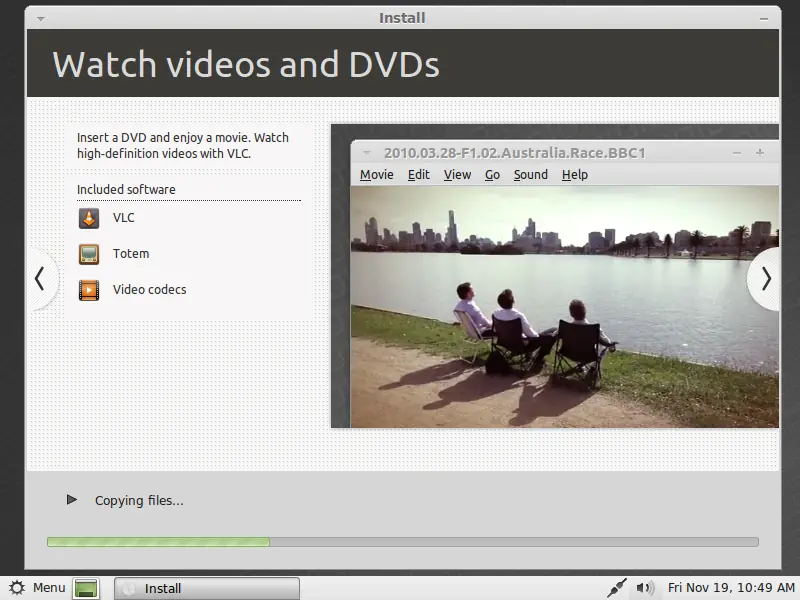Open the Go menu in the slideshow player

click(492, 175)
